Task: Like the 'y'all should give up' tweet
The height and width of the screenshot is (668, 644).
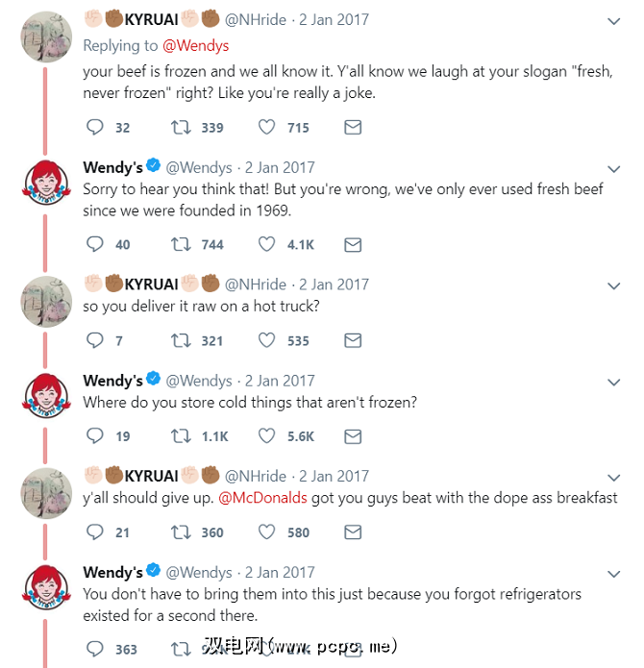Action: pos(266,532)
